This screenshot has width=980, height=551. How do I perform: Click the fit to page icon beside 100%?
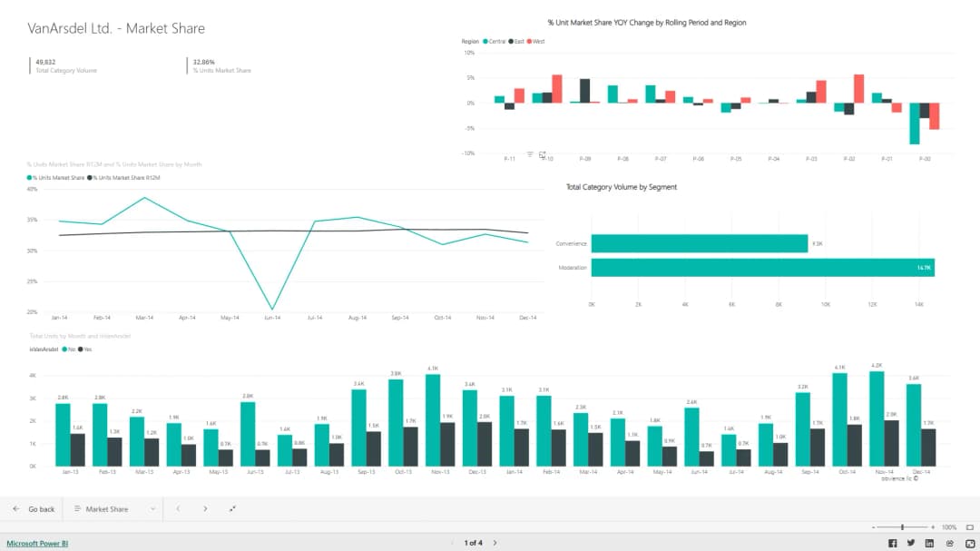970,527
